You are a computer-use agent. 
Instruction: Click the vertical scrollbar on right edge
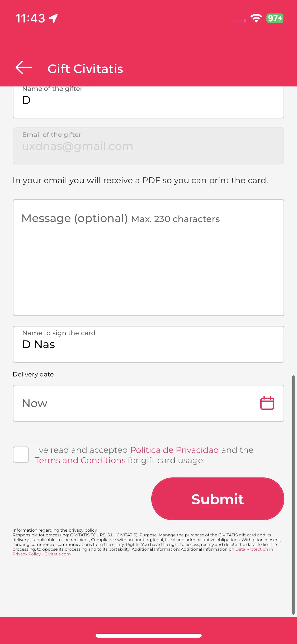(x=293, y=494)
